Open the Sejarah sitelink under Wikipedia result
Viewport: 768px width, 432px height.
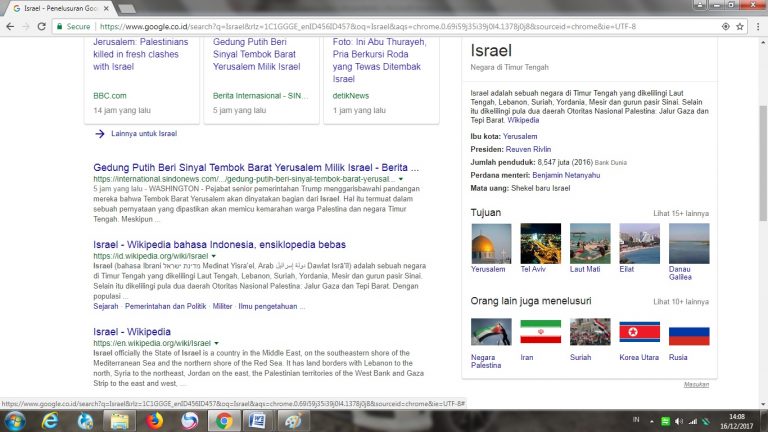[107, 307]
